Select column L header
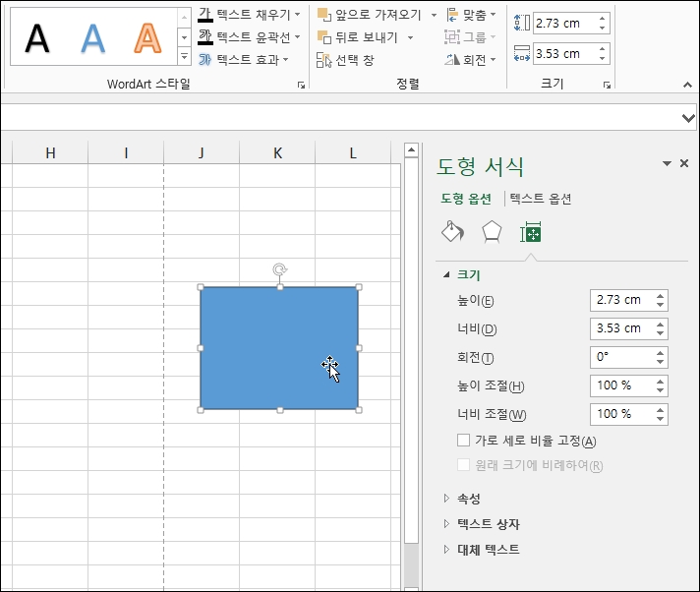Screen dimensions: 700x592 pyautogui.click(x=353, y=153)
